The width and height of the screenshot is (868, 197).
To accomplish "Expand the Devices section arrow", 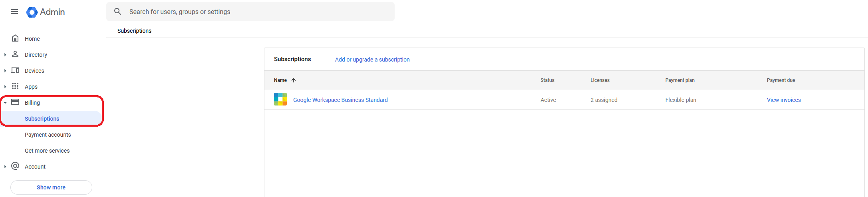I will tap(5, 71).
